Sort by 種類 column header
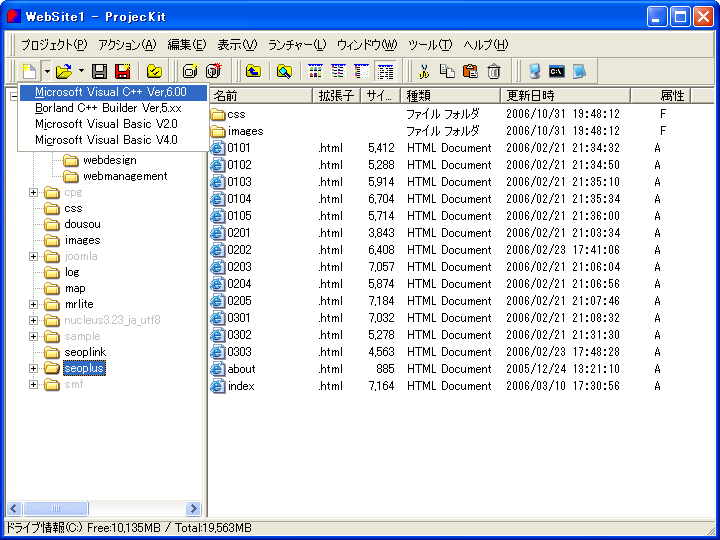This screenshot has height=540, width=720. click(x=450, y=96)
